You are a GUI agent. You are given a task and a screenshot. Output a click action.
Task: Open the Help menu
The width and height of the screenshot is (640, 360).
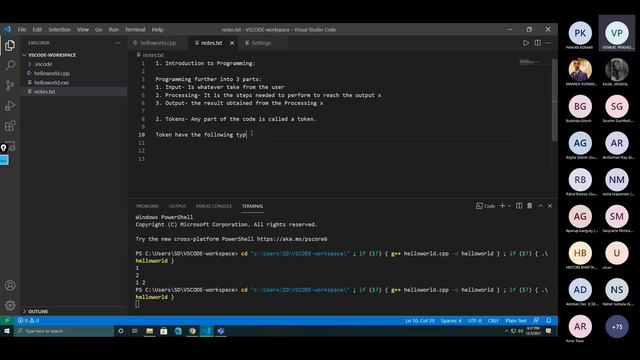157,29
